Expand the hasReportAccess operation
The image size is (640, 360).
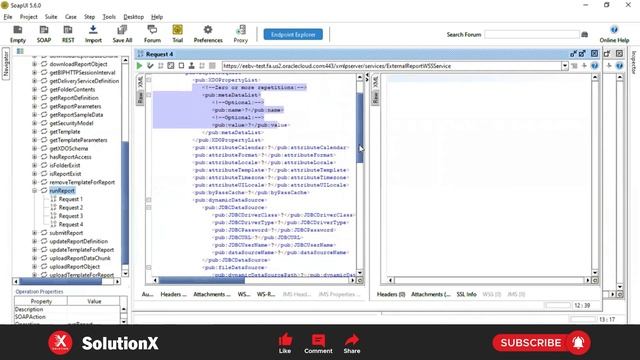35,157
